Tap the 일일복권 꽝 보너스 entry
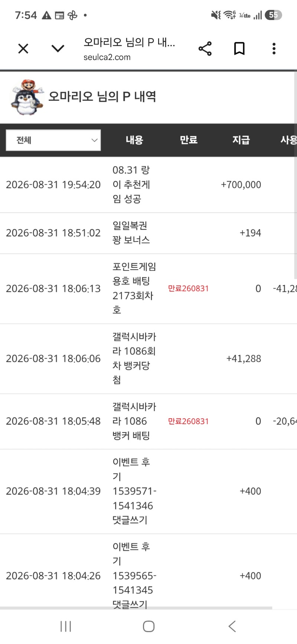 click(x=148, y=233)
